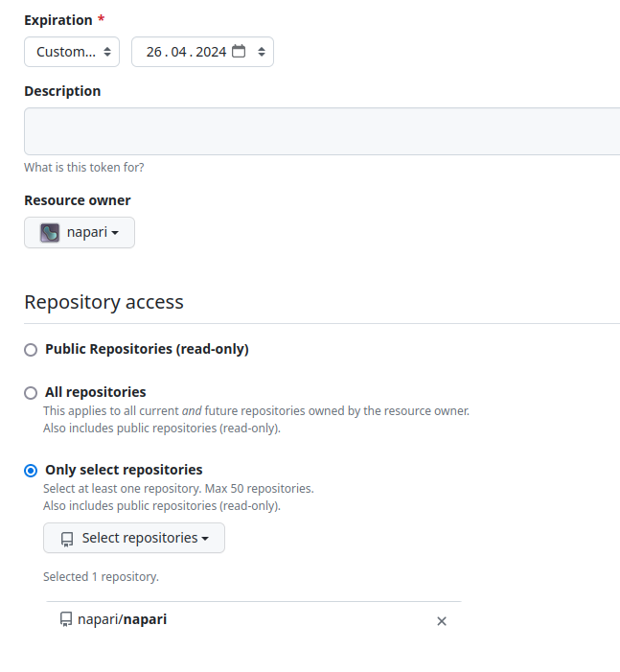Click the repository icon beside napari/napari

(x=66, y=620)
